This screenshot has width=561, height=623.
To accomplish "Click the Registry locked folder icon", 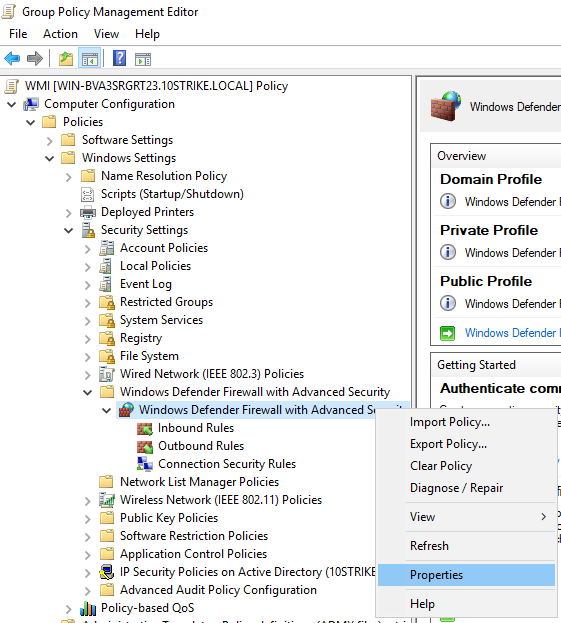I will pos(107,338).
